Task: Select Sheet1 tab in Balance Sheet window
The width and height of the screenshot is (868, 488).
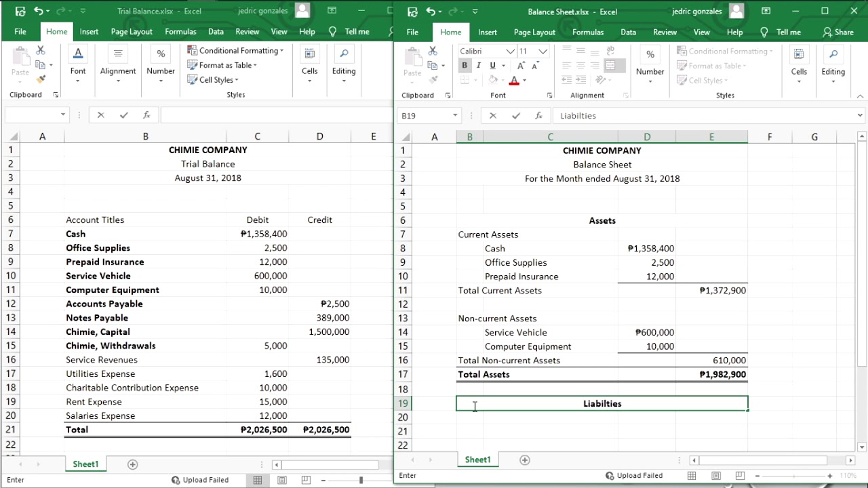Action: (x=477, y=460)
